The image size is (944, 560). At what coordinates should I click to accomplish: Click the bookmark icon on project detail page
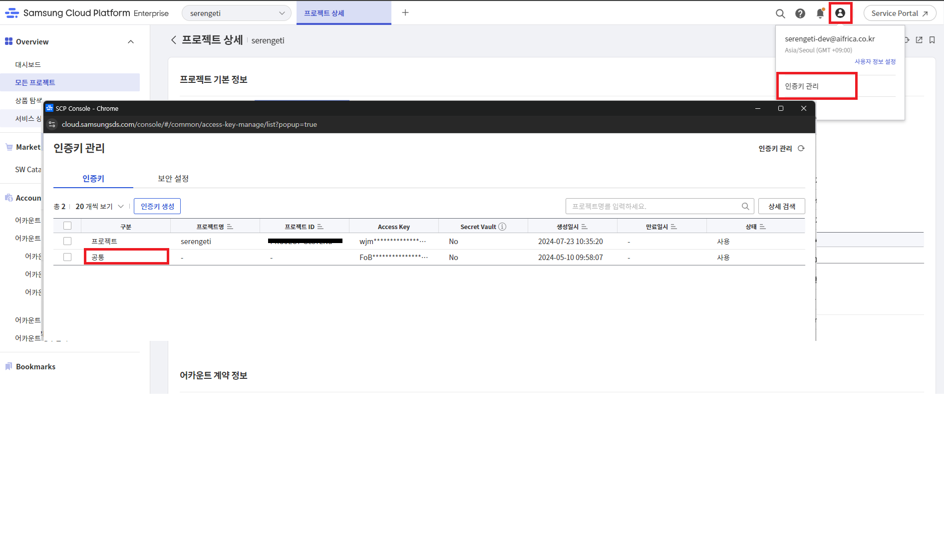tap(932, 40)
